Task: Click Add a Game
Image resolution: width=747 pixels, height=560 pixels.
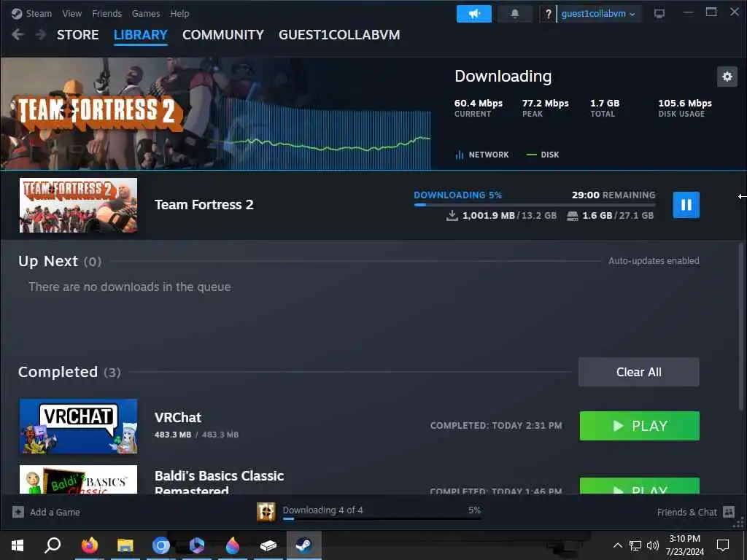Action: click(x=46, y=512)
